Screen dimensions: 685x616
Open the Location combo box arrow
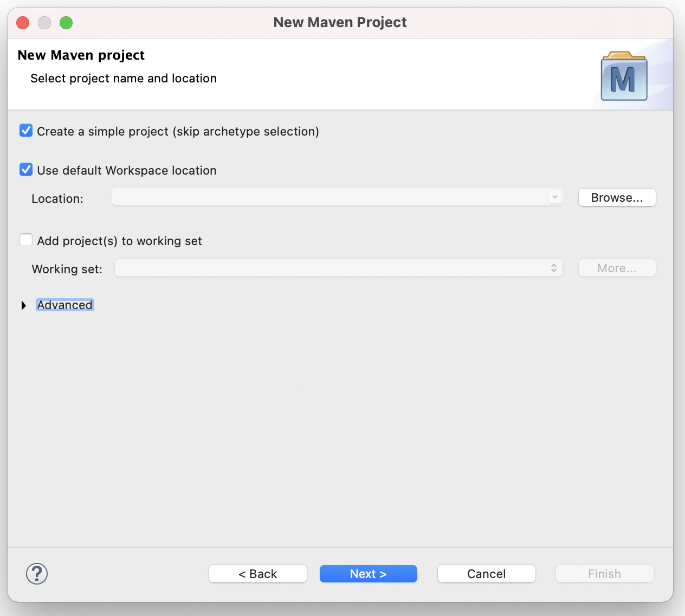coord(554,197)
